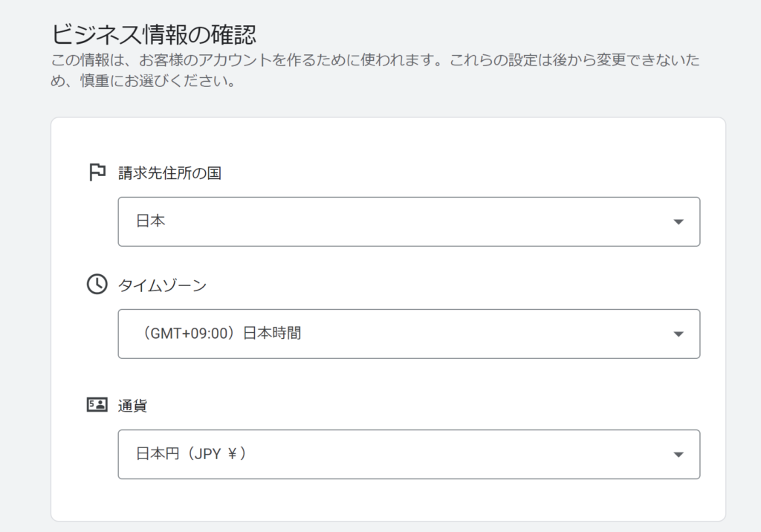Click the clock icon beside タイムゾーン
Screen dimensions: 761x532
(x=97, y=285)
